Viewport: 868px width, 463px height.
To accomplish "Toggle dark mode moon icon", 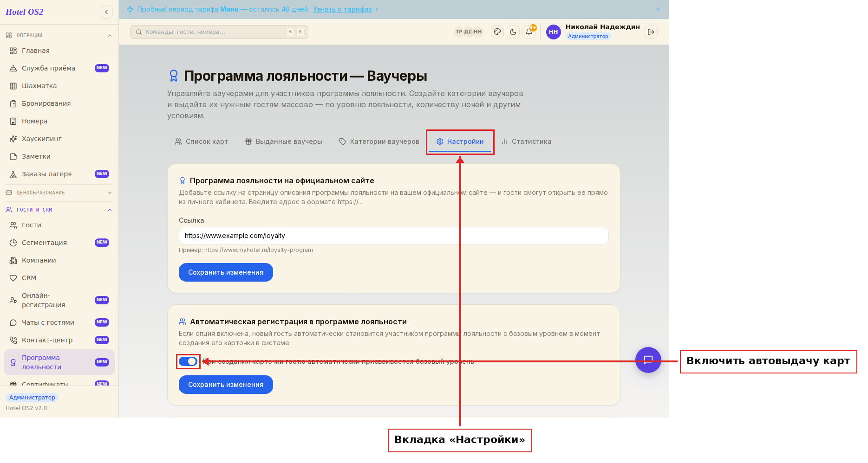I will [x=513, y=32].
